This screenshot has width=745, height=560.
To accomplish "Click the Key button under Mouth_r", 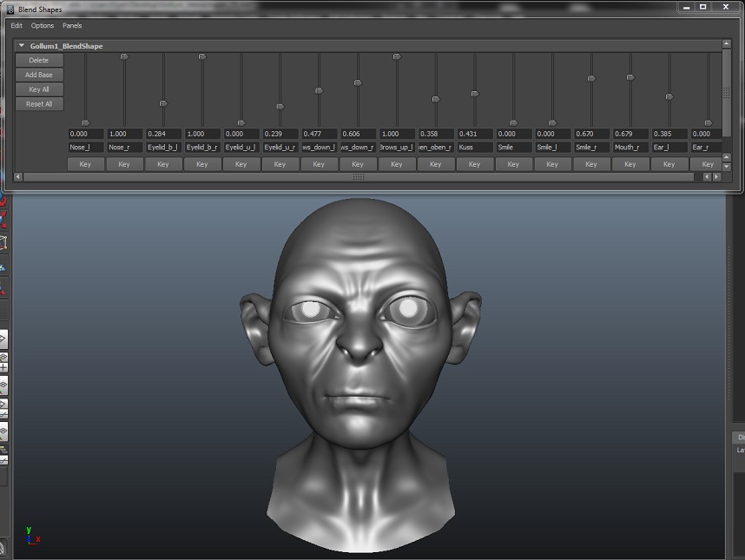I will coord(631,164).
